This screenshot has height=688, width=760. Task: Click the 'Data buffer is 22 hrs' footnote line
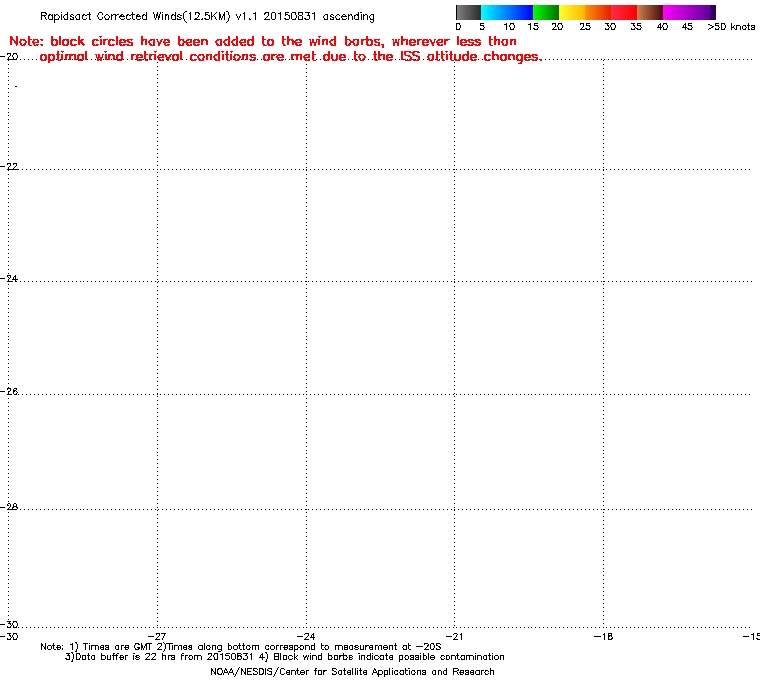click(285, 657)
